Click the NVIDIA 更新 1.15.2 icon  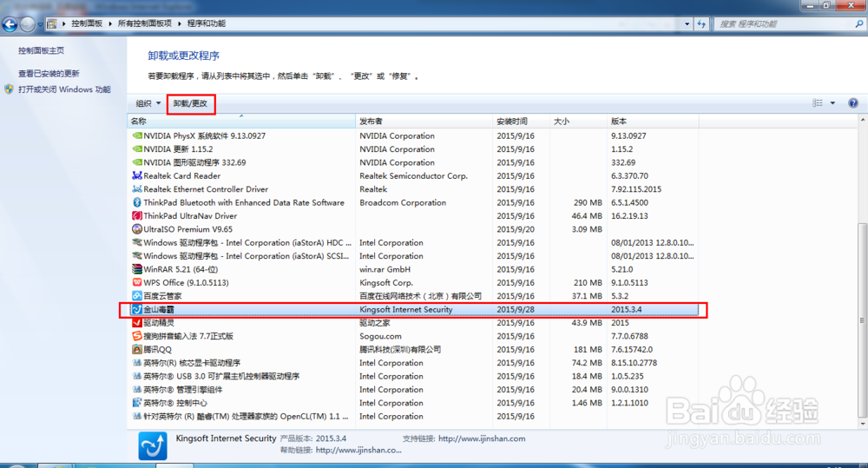coord(137,149)
